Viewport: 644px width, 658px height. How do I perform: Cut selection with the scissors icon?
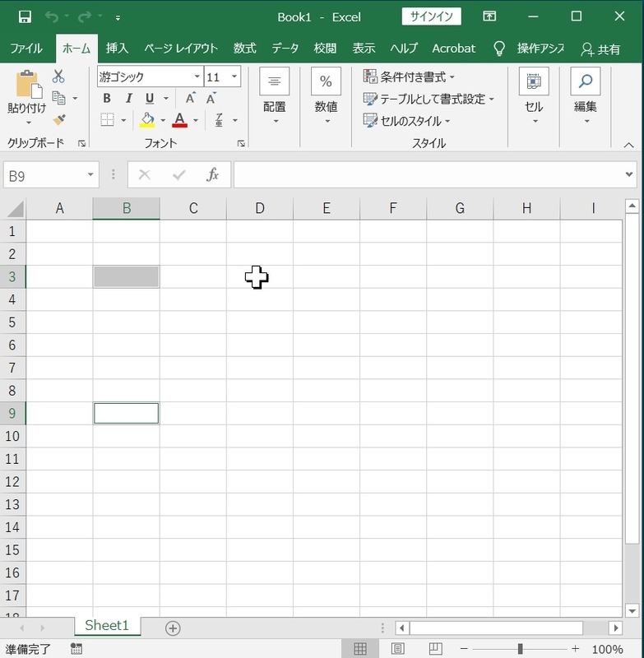[x=58, y=76]
